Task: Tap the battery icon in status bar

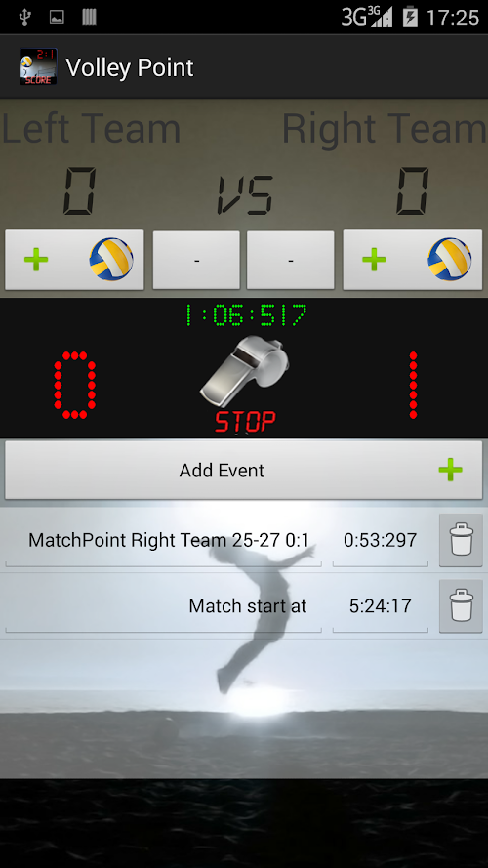Action: click(410, 18)
